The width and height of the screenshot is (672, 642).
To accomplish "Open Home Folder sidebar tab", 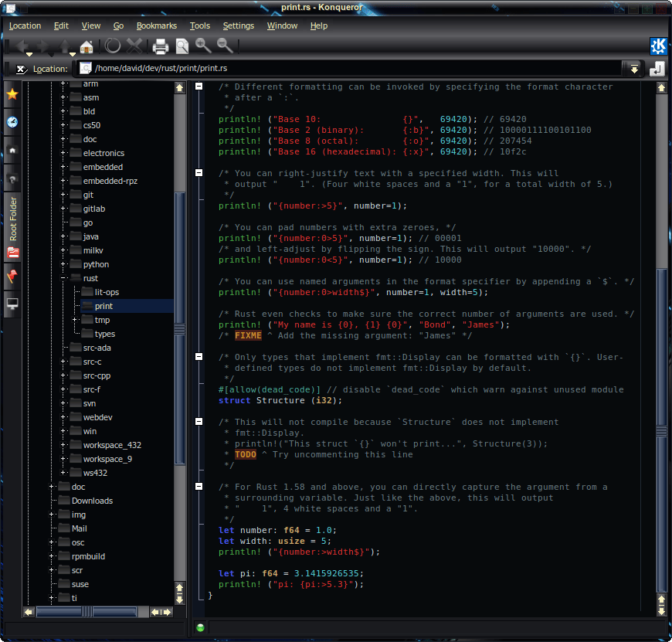I will pyautogui.click(x=12, y=151).
